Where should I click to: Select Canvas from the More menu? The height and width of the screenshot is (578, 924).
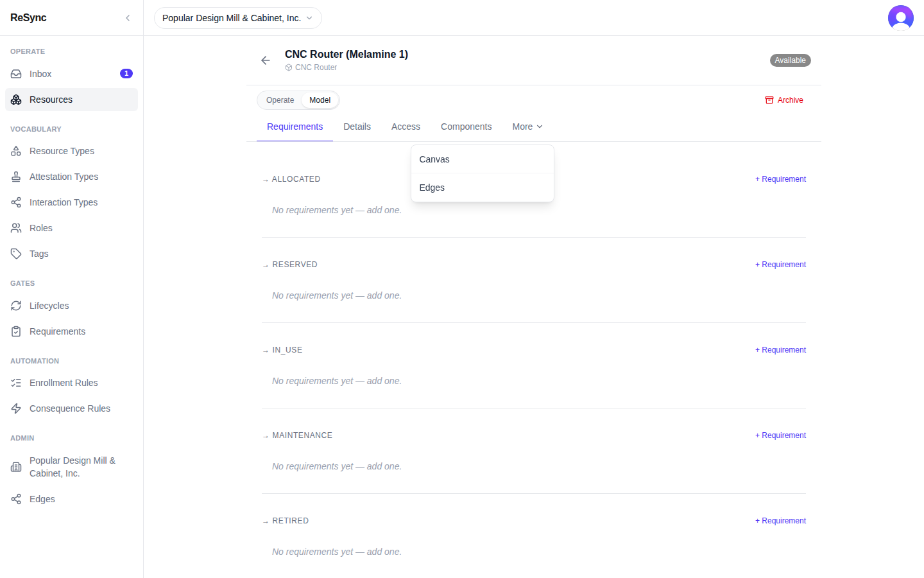[x=483, y=159]
